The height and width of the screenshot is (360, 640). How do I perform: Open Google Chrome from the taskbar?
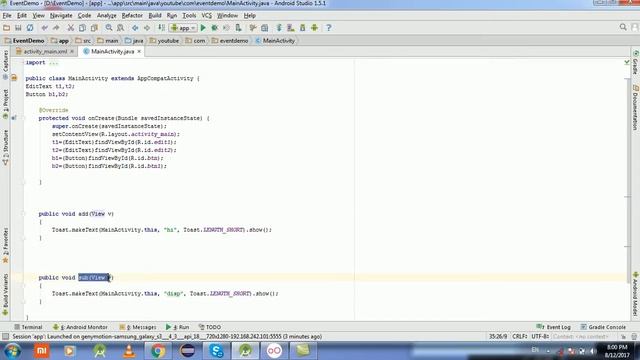click(158, 351)
